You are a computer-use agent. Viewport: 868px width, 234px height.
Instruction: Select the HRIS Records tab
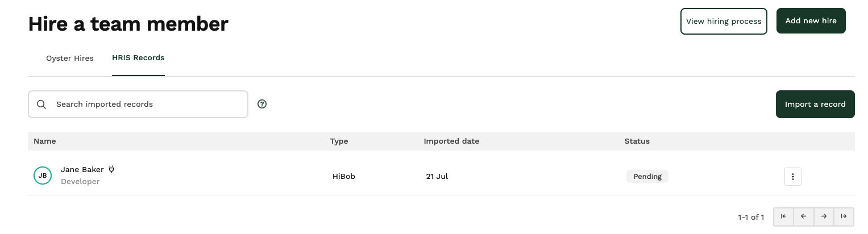138,58
